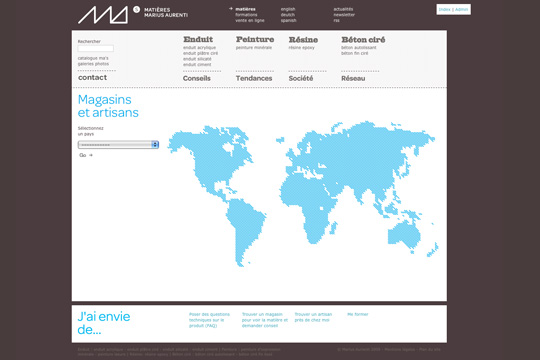Click the round badge beside the logo
This screenshot has width=540, height=360.
pos(136,9)
